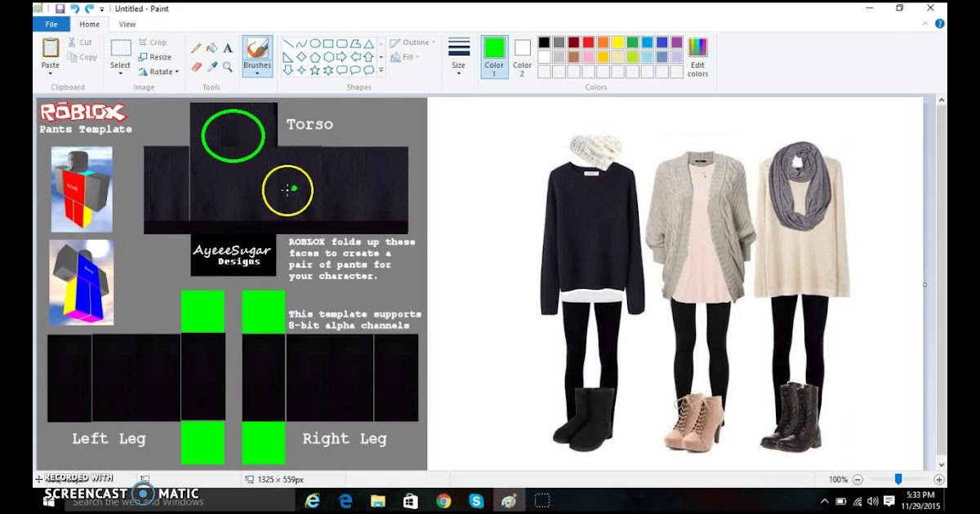Select the Text tool
Screen dimensions: 980x514
[x=228, y=48]
